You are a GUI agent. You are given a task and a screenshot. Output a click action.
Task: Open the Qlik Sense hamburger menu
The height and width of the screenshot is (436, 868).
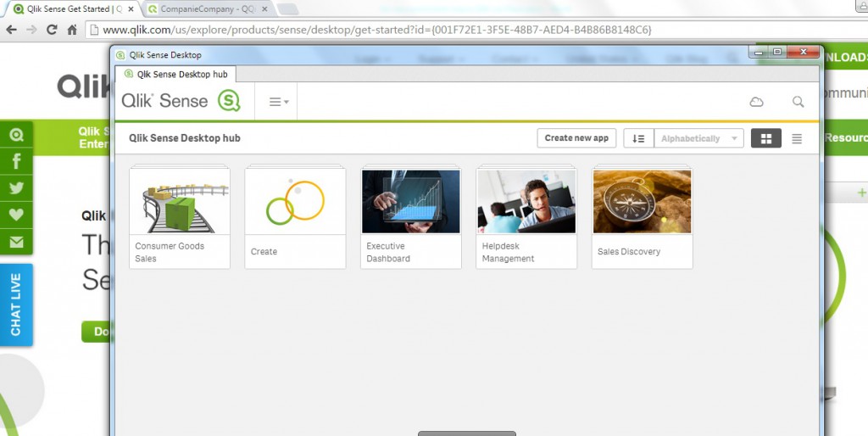click(x=278, y=102)
